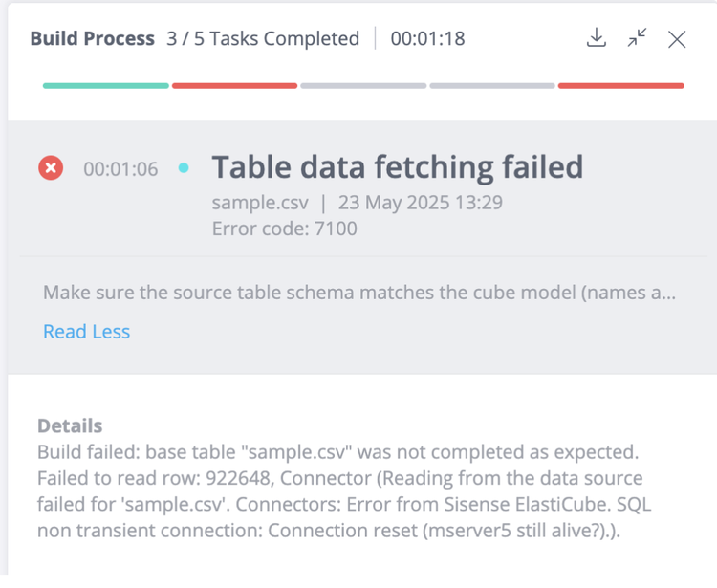Click the red error X icon

[51, 168]
